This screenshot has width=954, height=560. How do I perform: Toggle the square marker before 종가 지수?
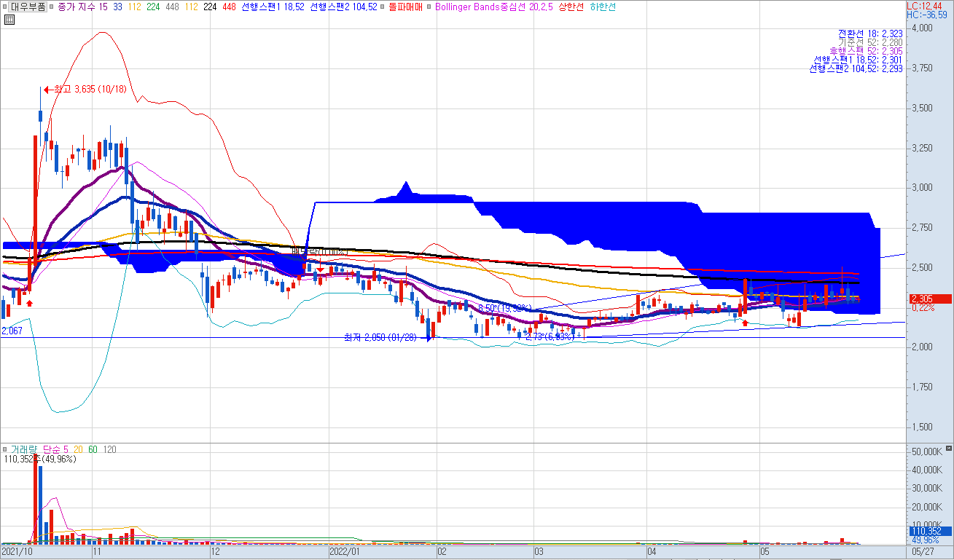(52, 6)
